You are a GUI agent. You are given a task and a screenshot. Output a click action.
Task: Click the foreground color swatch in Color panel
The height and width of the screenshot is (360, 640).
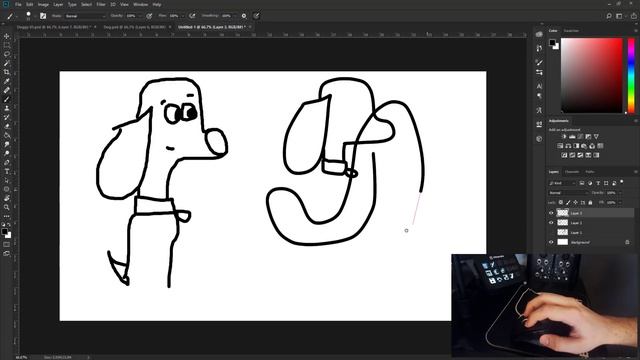click(x=552, y=42)
